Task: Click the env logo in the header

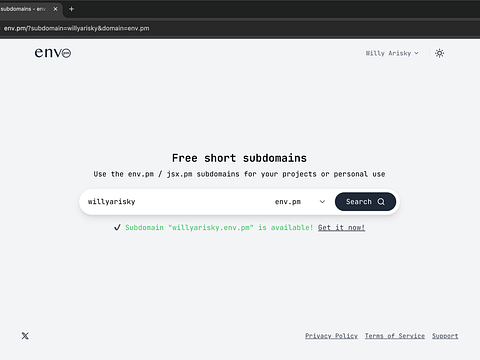Action: (x=53, y=53)
